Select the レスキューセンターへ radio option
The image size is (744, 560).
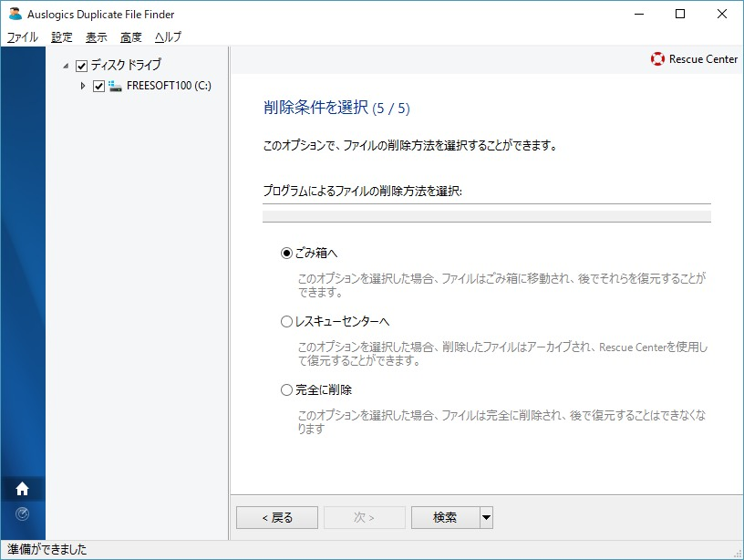(x=286, y=321)
